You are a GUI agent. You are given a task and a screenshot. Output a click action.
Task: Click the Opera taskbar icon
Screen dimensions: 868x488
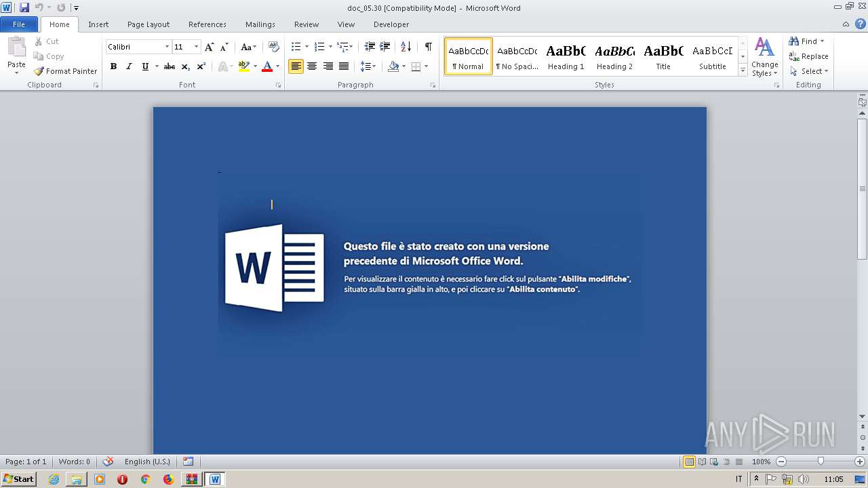click(122, 479)
